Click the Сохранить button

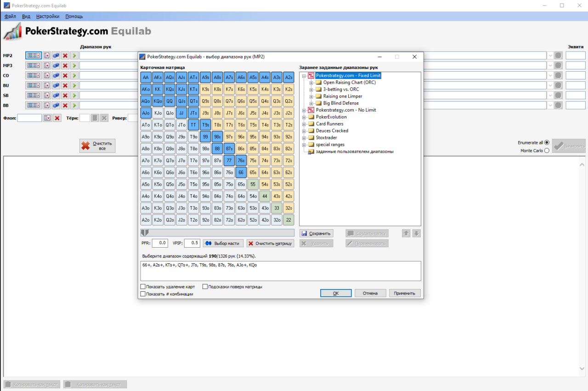(316, 233)
